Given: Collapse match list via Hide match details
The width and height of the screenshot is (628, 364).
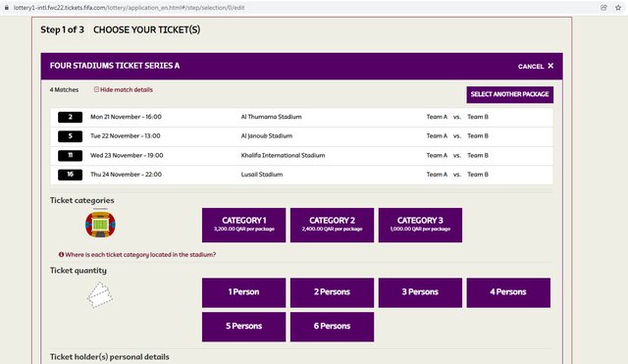Looking at the screenshot, I should pos(124,89).
